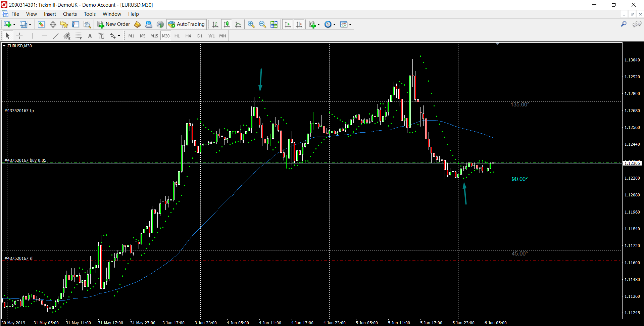This screenshot has width=644, height=326.
Task: Toggle the Market Watch window
Action: coord(41,24)
